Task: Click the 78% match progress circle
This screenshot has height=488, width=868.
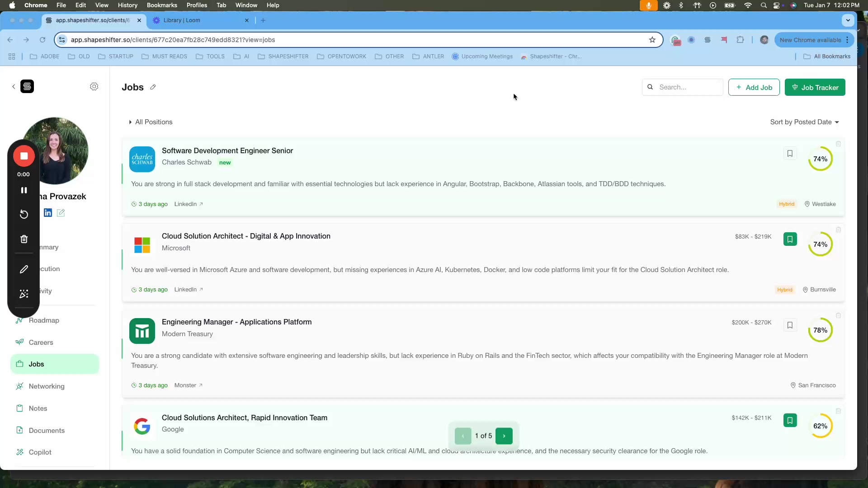Action: 820,330
